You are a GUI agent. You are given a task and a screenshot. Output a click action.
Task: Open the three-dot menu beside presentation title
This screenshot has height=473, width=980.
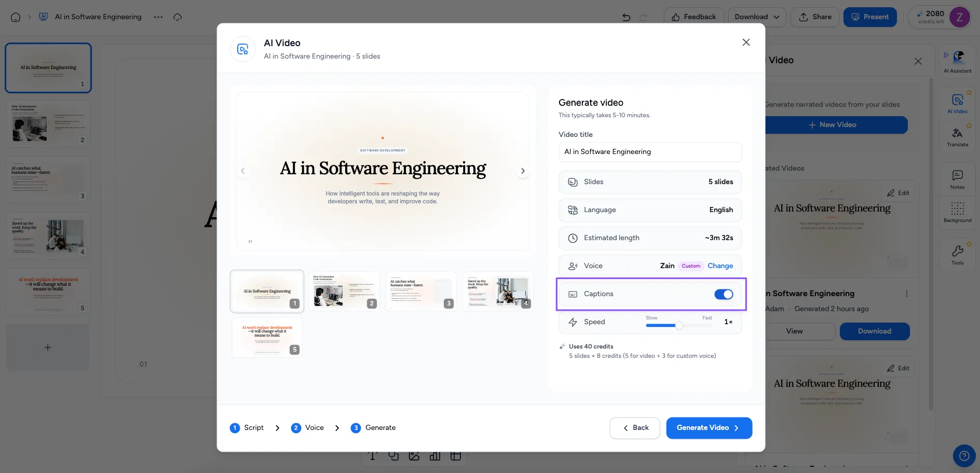(x=158, y=17)
